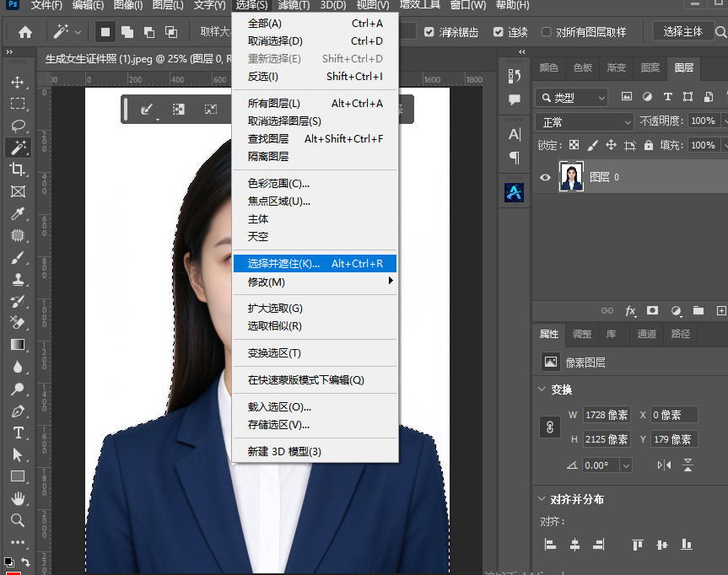
Task: Click the Home icon in options bar
Action: (25, 32)
